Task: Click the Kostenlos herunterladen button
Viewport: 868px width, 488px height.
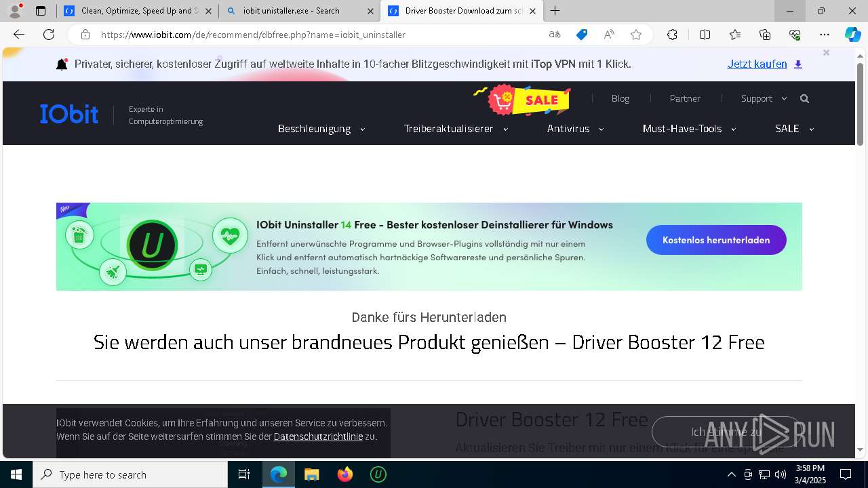Action: [716, 240]
